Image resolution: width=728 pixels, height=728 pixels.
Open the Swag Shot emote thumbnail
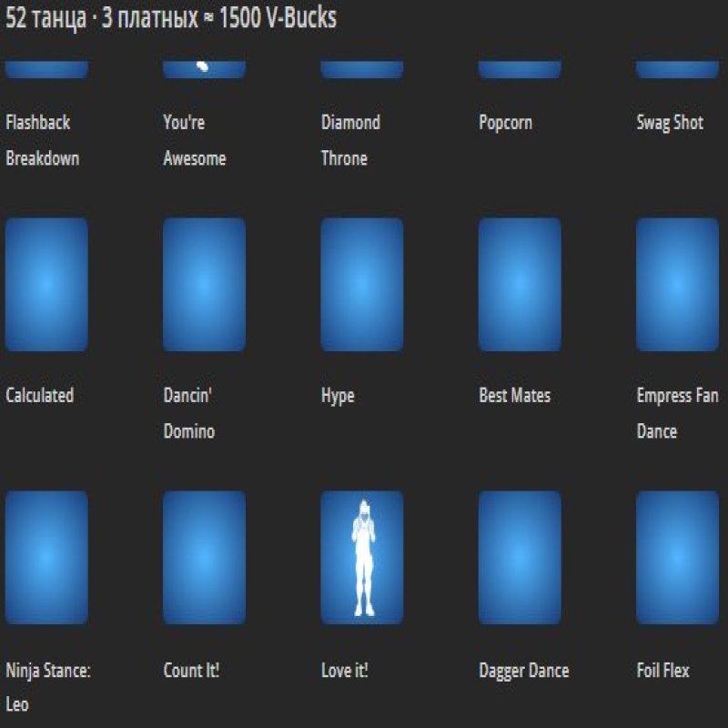click(677, 67)
